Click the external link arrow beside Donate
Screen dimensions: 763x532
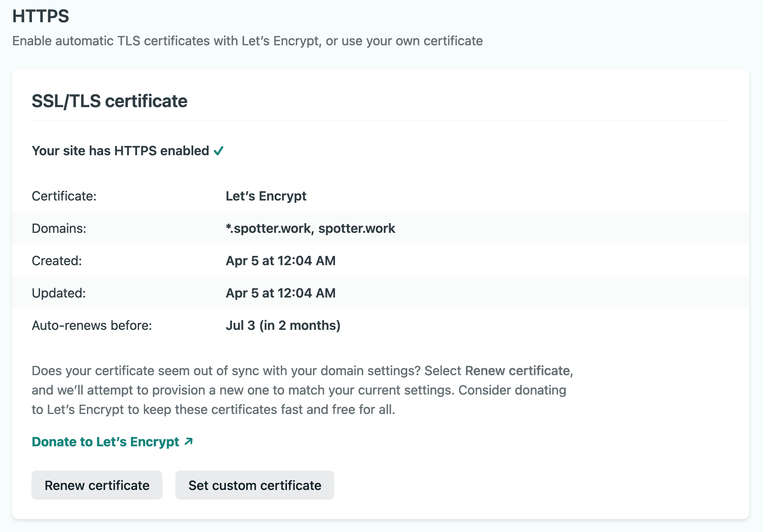point(188,441)
